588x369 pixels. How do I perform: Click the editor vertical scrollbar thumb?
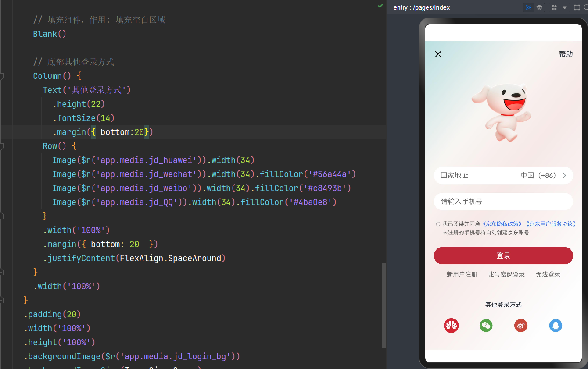point(384,305)
